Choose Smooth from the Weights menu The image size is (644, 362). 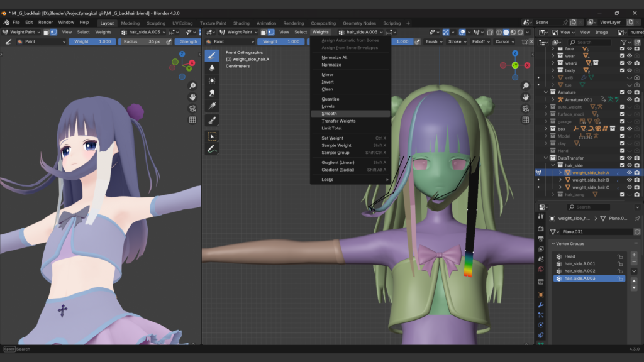[x=329, y=114]
